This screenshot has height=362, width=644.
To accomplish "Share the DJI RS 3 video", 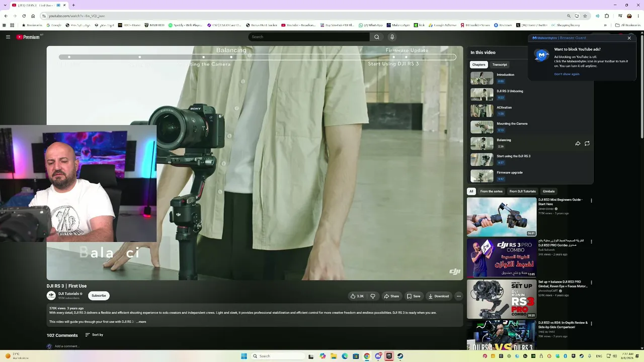I will coord(391,296).
